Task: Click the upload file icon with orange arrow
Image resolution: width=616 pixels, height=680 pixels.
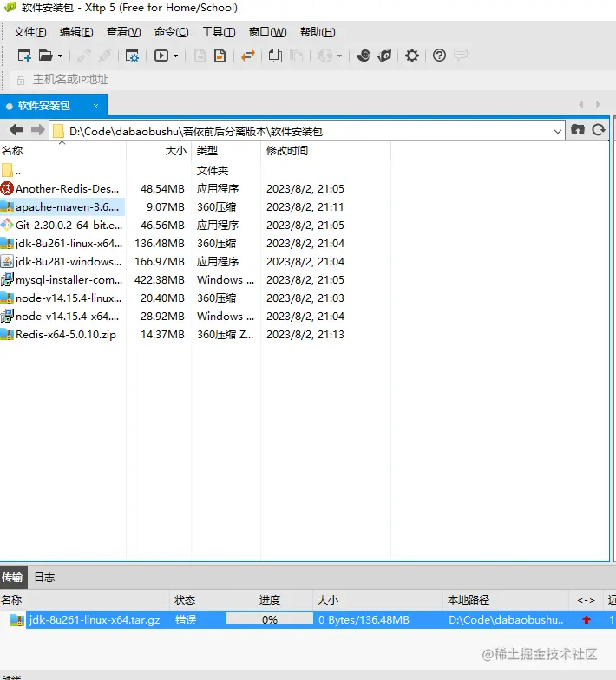Action: tap(220, 56)
